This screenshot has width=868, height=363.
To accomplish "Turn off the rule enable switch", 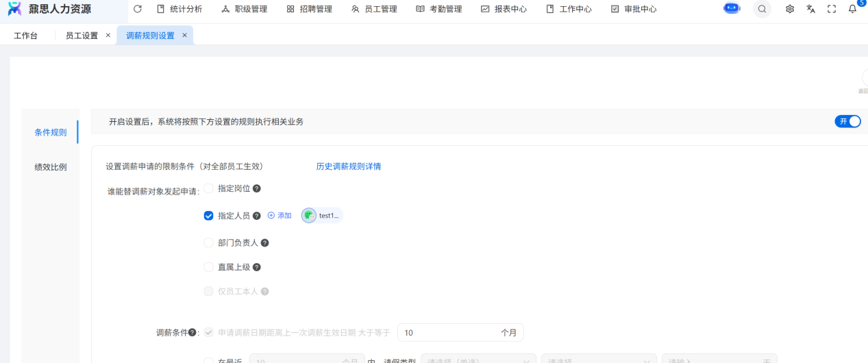I will 847,121.
